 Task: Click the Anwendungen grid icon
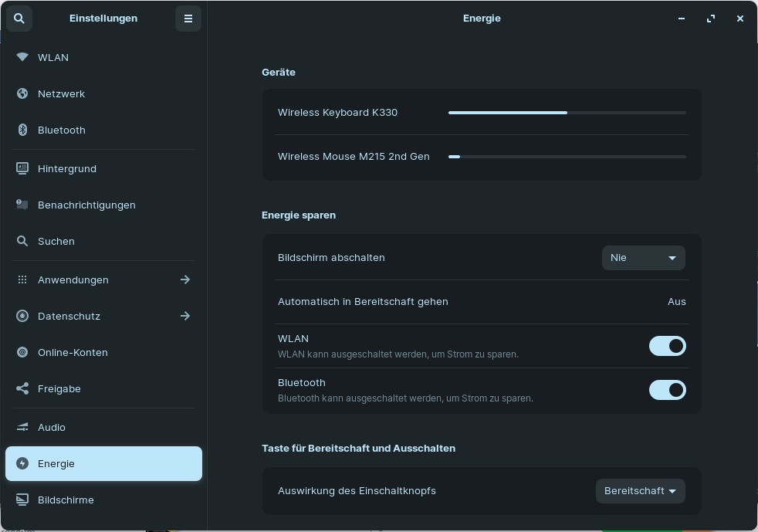[22, 280]
